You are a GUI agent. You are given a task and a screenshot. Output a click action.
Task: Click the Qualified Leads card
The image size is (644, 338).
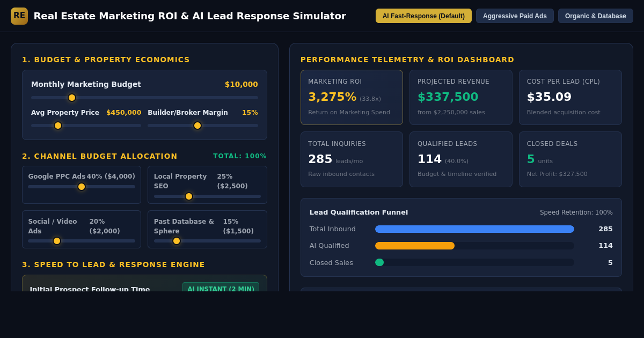(461, 159)
